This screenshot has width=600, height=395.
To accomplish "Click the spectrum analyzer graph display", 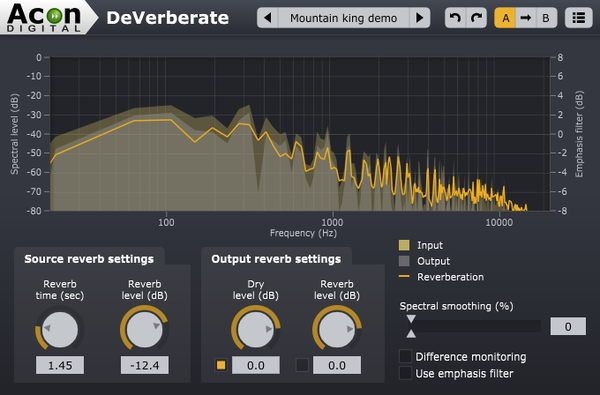I will click(x=300, y=134).
